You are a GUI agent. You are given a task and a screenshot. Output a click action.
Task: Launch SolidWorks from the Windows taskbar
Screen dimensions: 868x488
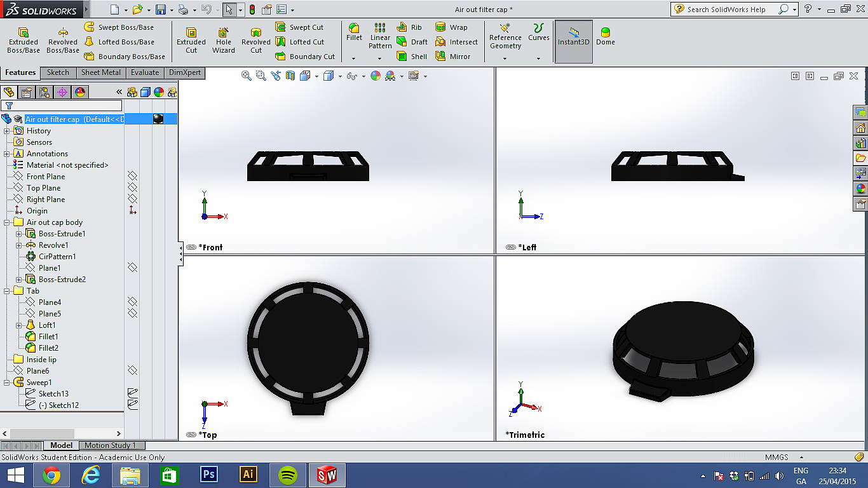tap(327, 475)
